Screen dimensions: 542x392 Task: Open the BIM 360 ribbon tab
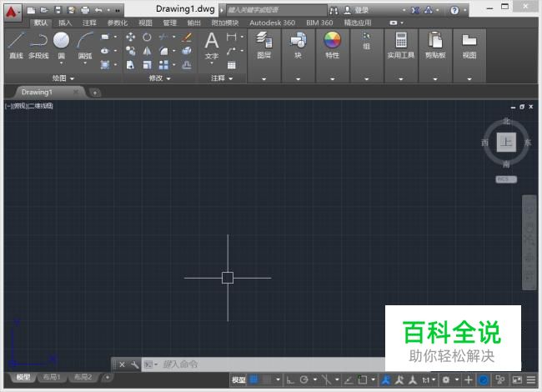(319, 23)
